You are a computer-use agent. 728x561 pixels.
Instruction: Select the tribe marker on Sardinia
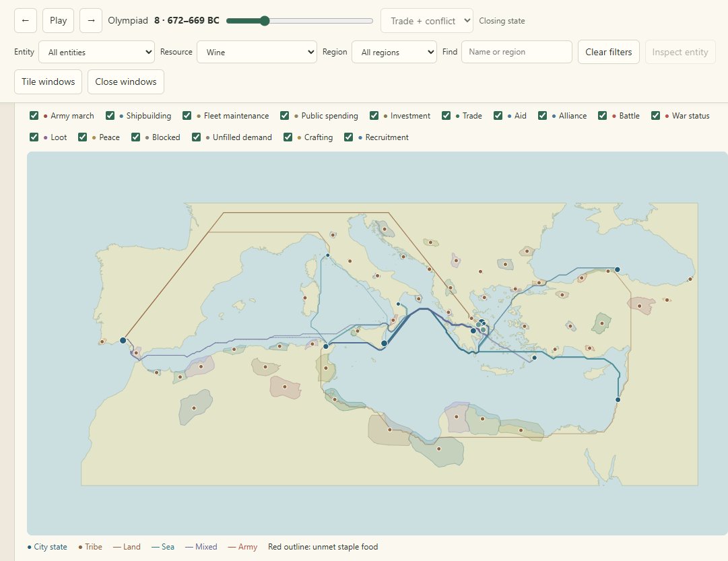pos(305,298)
